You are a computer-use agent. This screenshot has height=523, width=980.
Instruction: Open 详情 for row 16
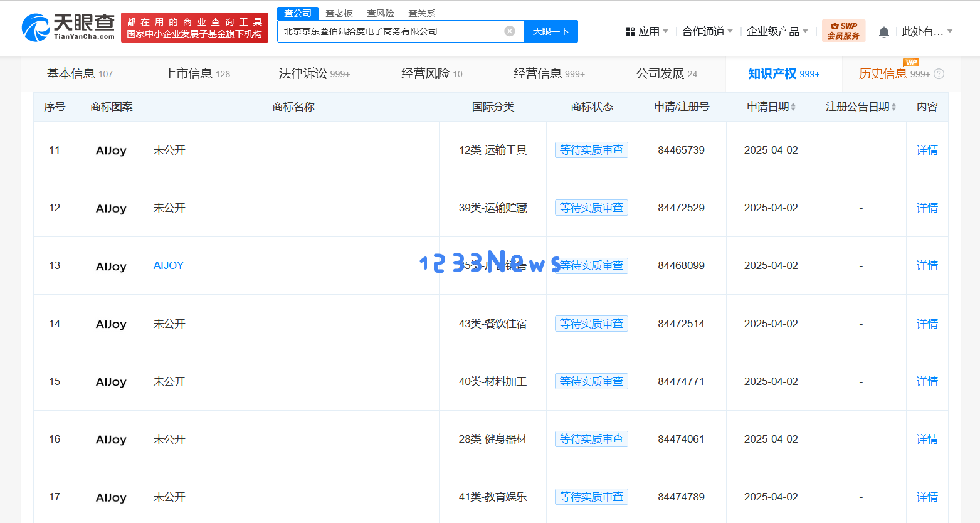927,440
